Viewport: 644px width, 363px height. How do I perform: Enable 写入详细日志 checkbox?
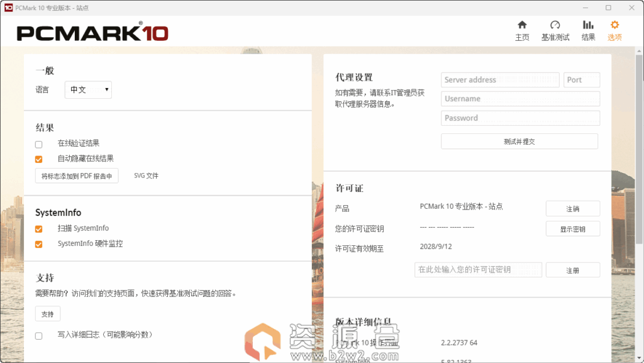click(39, 336)
